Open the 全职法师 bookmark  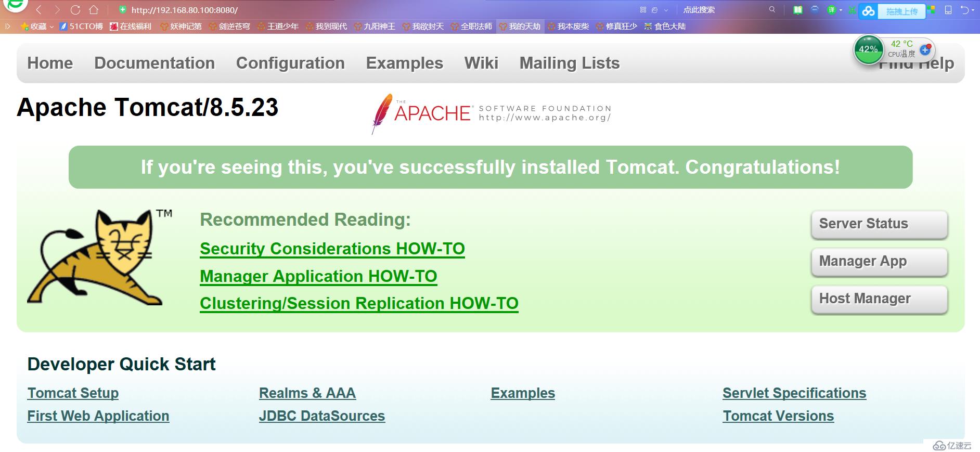click(x=471, y=26)
